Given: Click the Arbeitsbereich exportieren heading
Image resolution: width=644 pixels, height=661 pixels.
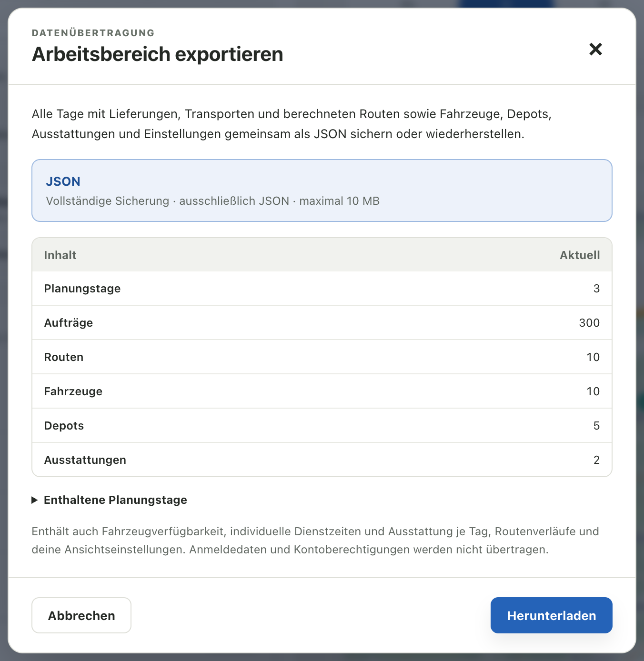Looking at the screenshot, I should 158,54.
